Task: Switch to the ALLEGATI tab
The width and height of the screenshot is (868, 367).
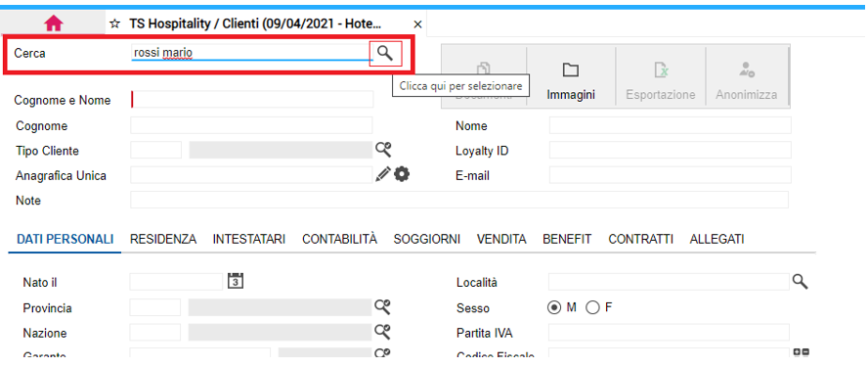Action: coord(716,239)
